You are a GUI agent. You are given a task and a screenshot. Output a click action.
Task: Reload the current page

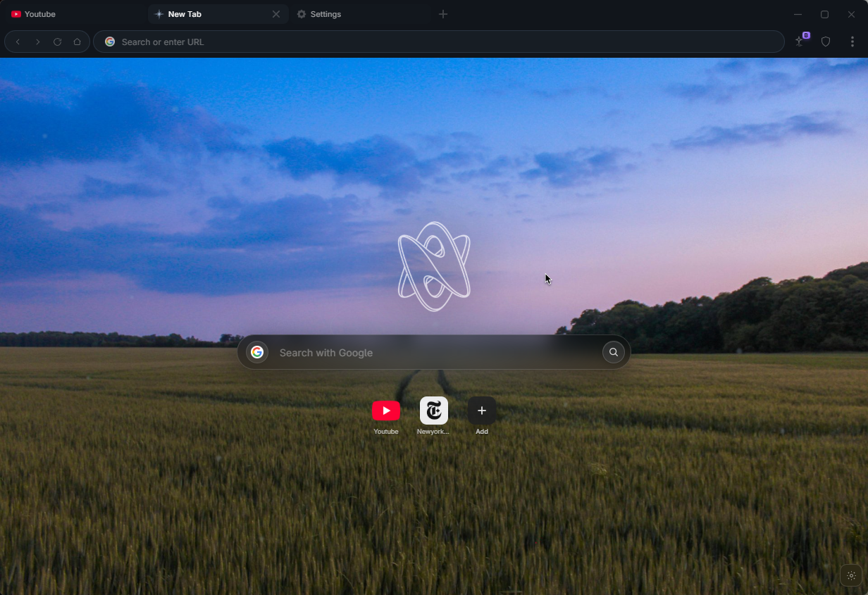click(57, 42)
